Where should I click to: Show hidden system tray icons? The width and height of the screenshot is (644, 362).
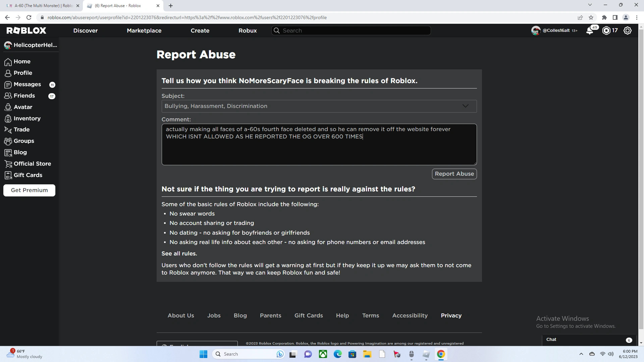[x=581, y=354]
